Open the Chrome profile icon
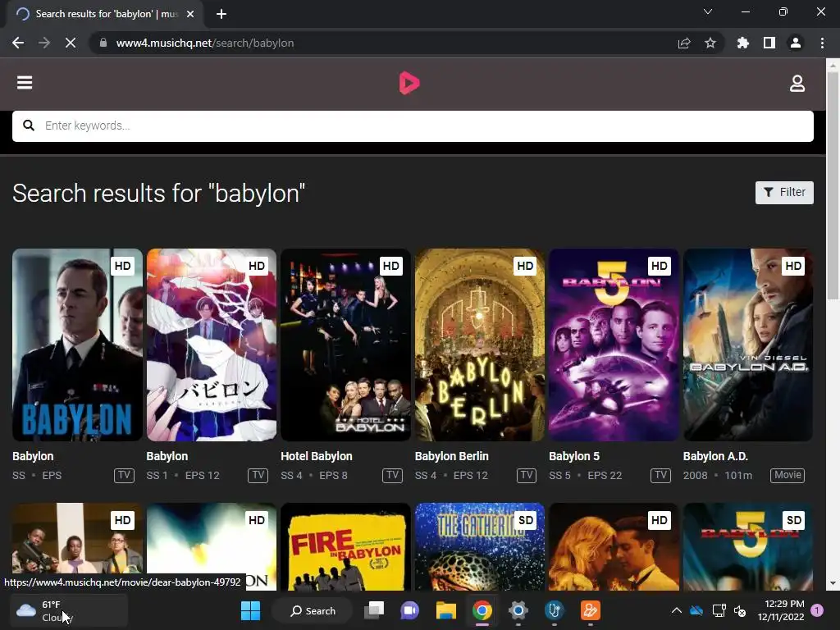The width and height of the screenshot is (840, 630). [x=796, y=43]
